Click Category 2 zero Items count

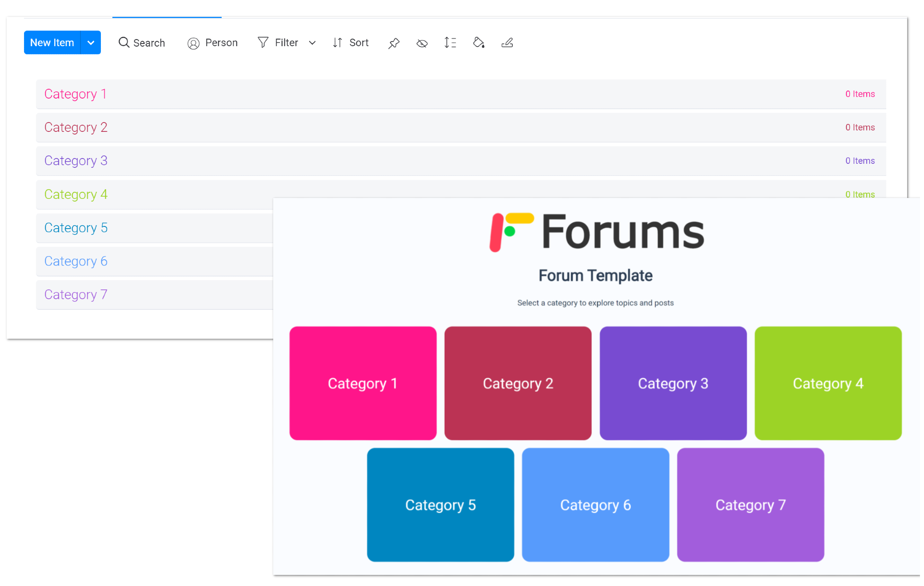click(x=860, y=127)
